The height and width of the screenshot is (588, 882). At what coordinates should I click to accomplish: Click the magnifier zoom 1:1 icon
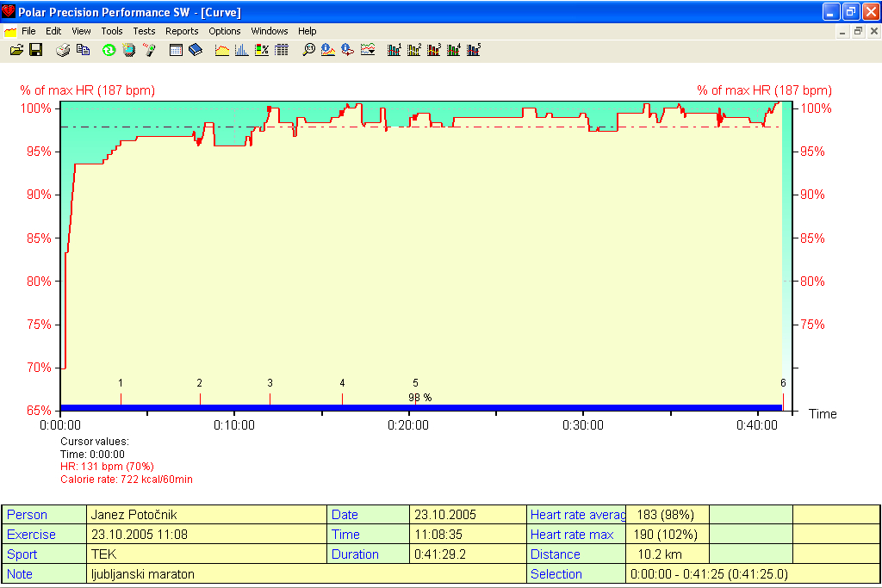pyautogui.click(x=309, y=50)
